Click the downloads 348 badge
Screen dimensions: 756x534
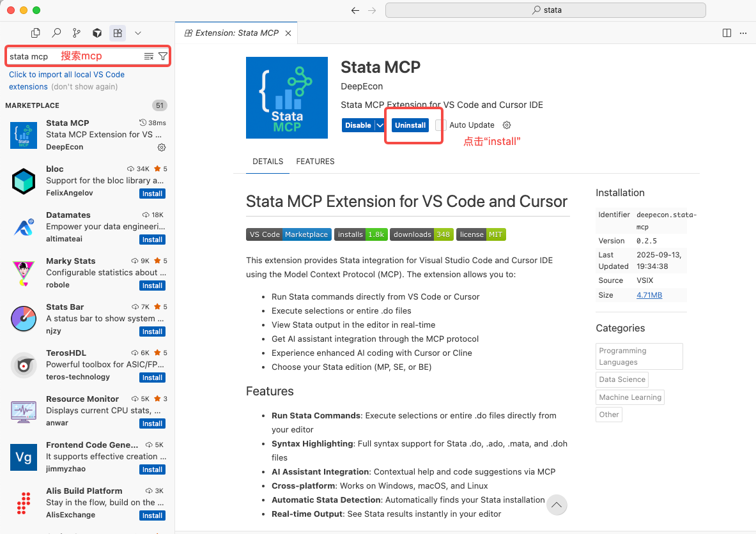(x=422, y=234)
